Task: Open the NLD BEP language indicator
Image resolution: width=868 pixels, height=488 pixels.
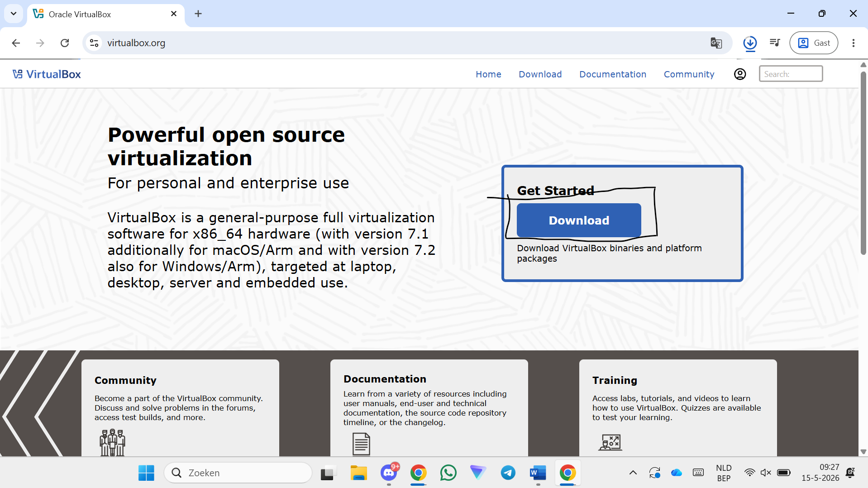Action: [724, 473]
